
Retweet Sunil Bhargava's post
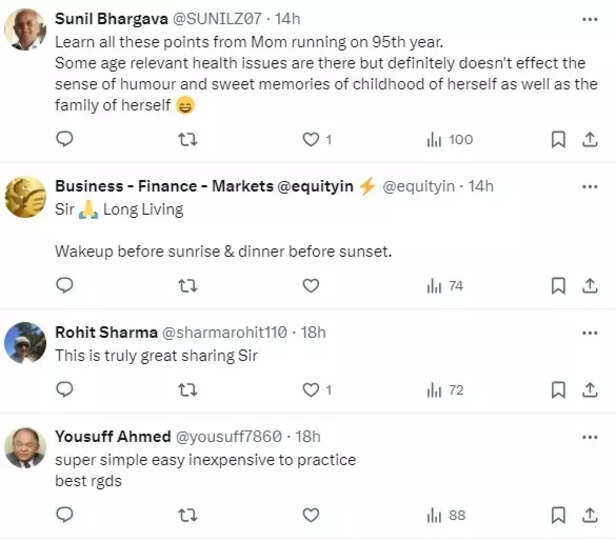pyautogui.click(x=187, y=140)
